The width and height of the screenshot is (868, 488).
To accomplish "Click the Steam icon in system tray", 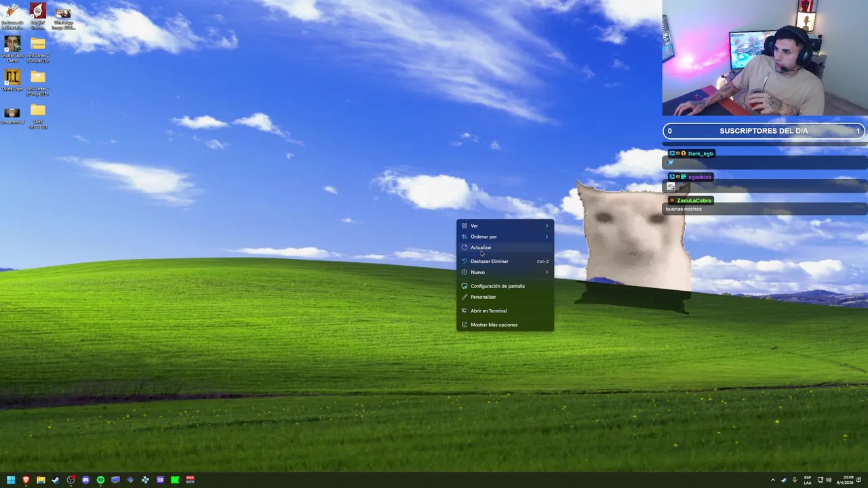I will tap(784, 480).
